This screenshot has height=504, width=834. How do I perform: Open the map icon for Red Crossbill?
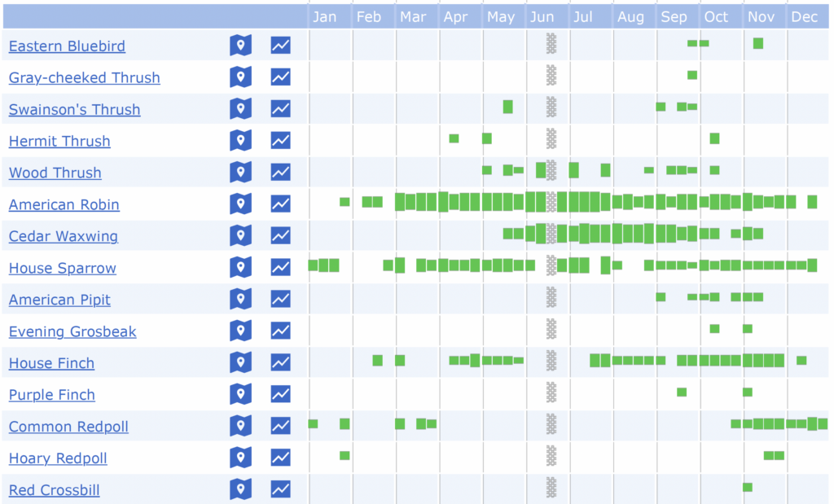click(x=240, y=489)
